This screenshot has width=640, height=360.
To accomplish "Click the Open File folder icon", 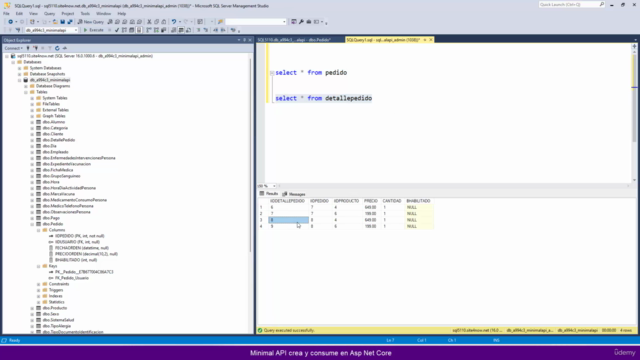I will (x=55, y=22).
